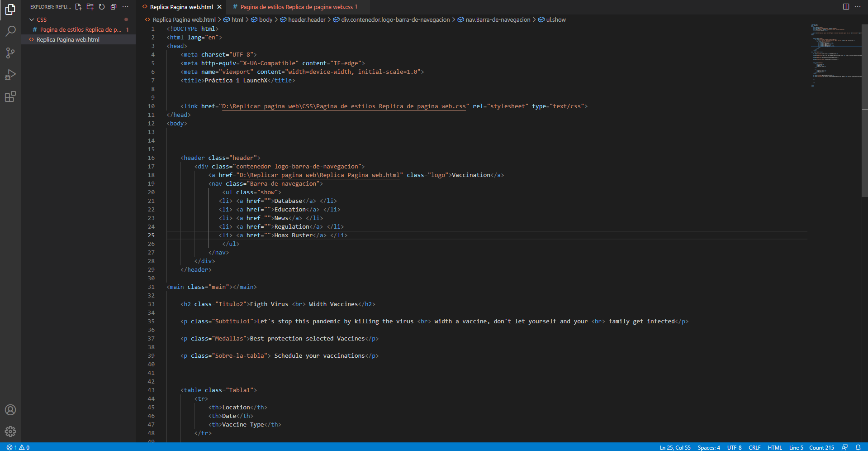The height and width of the screenshot is (451, 868).
Task: Open the Run and Debug view
Action: coord(10,75)
